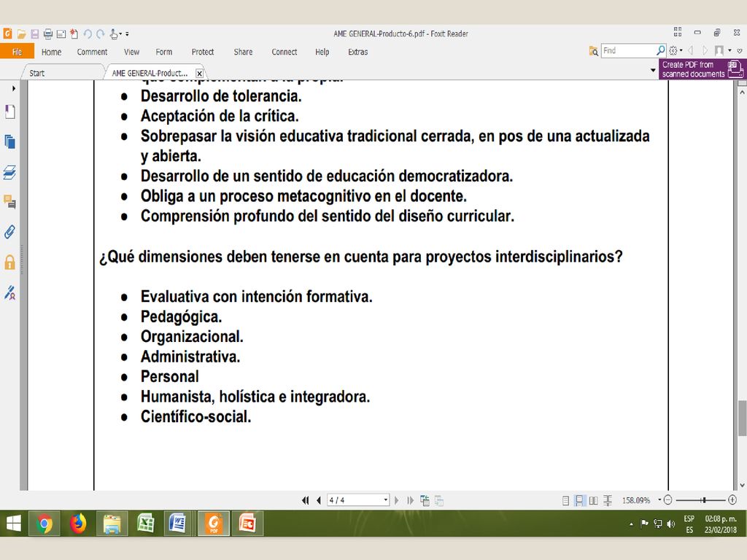Open the Home ribbon tab
Screen dimensions: 747x560
[x=52, y=52]
